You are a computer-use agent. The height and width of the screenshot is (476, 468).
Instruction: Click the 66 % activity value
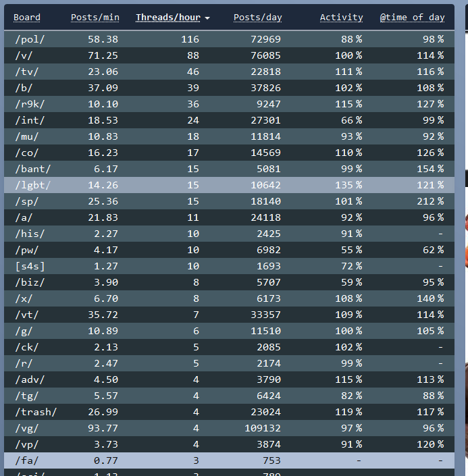click(352, 120)
